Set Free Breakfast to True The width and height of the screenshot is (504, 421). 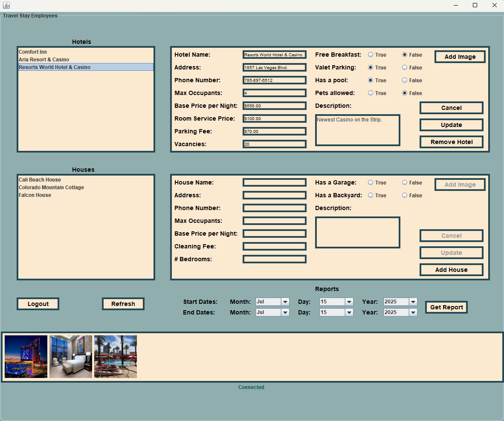(x=371, y=55)
